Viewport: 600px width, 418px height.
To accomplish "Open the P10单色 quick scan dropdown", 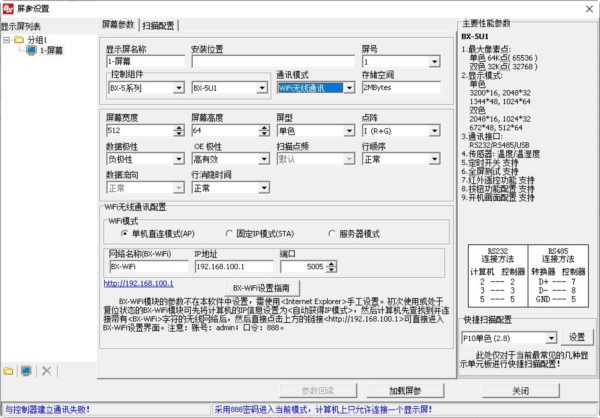I will tap(551, 338).
